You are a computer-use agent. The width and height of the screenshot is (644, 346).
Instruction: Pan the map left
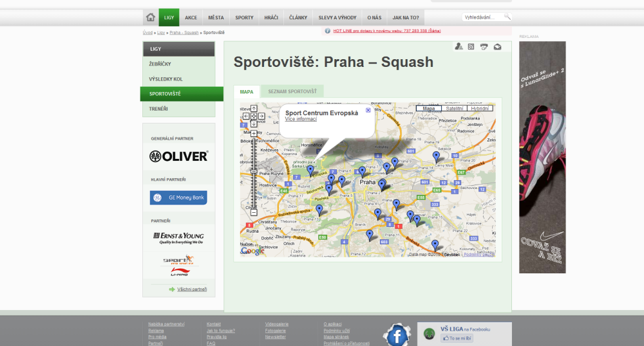(246, 116)
